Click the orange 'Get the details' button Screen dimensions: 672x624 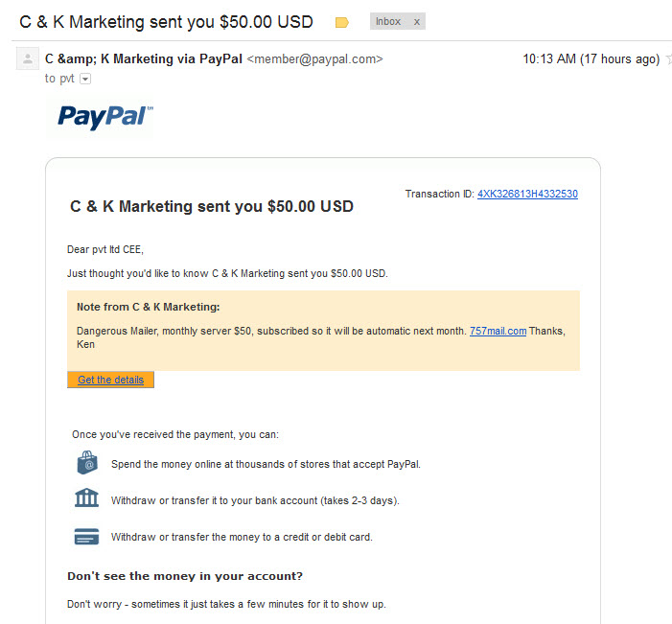pyautogui.click(x=110, y=380)
